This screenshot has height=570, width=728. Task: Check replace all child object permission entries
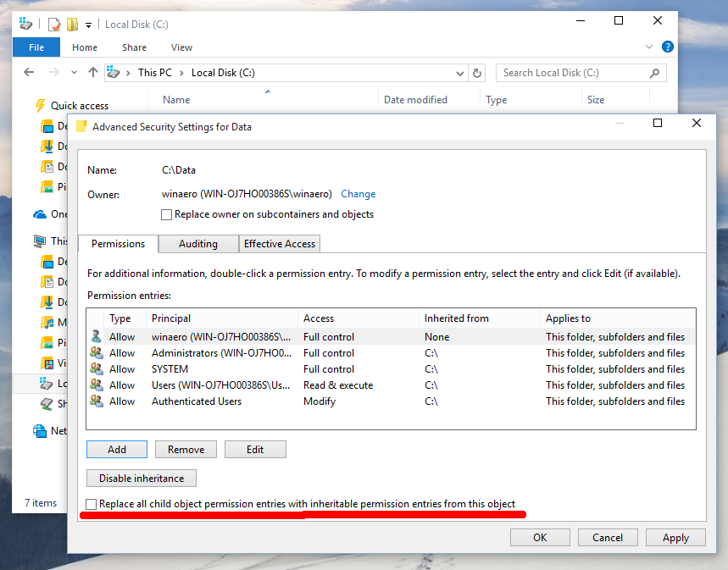pyautogui.click(x=91, y=504)
